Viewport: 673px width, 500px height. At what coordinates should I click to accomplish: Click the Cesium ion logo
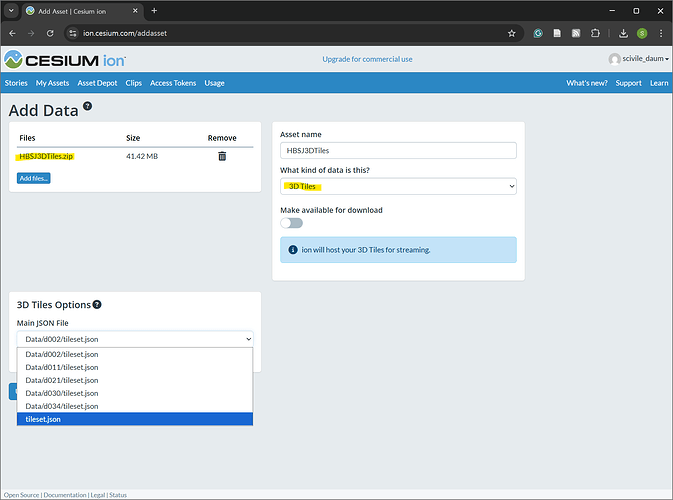pyautogui.click(x=64, y=60)
